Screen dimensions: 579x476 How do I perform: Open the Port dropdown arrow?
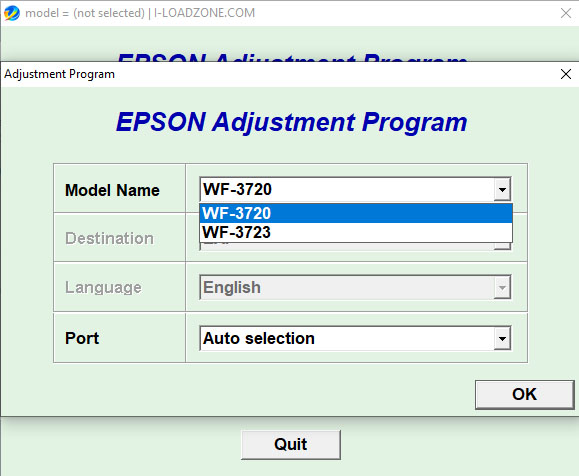(502, 338)
